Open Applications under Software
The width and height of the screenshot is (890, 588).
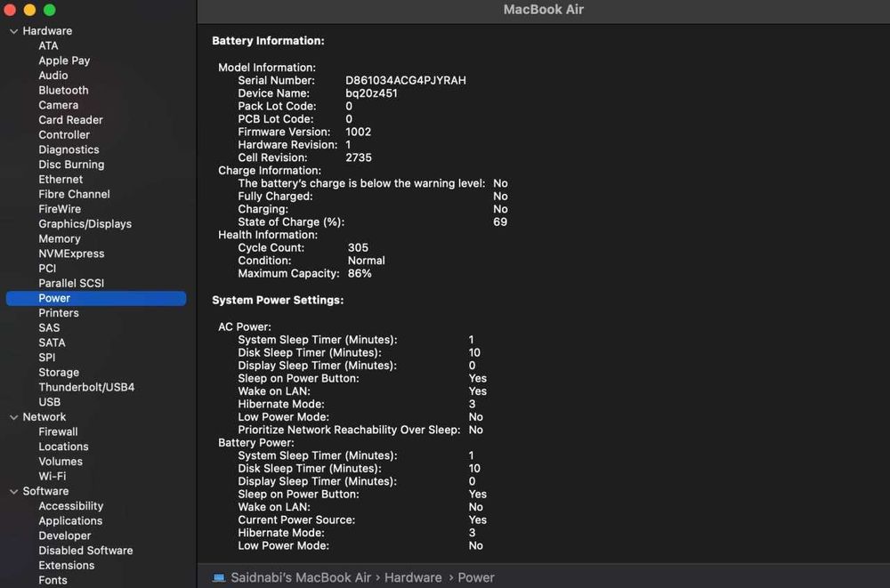click(70, 521)
